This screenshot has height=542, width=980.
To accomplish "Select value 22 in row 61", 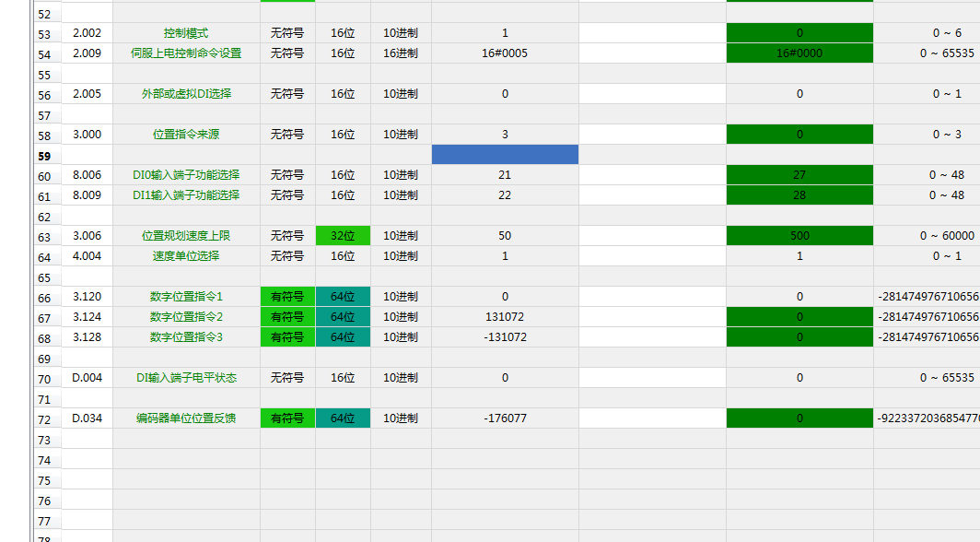I will (505, 195).
